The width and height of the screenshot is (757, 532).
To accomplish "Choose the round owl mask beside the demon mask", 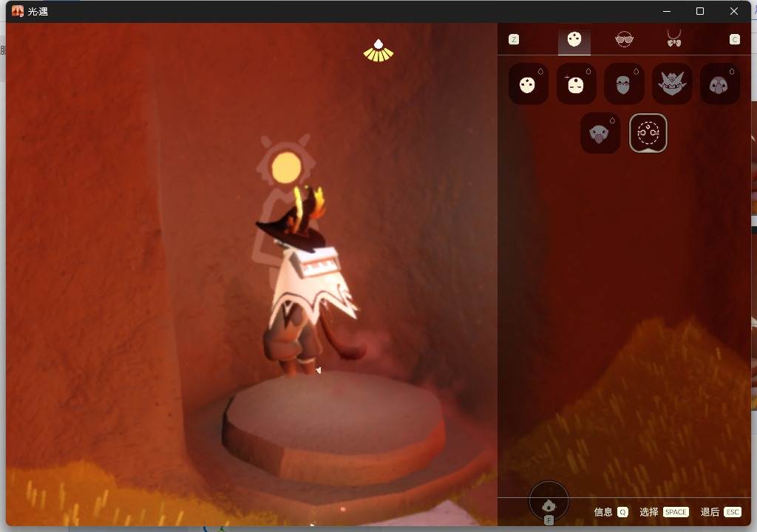I will click(x=719, y=84).
